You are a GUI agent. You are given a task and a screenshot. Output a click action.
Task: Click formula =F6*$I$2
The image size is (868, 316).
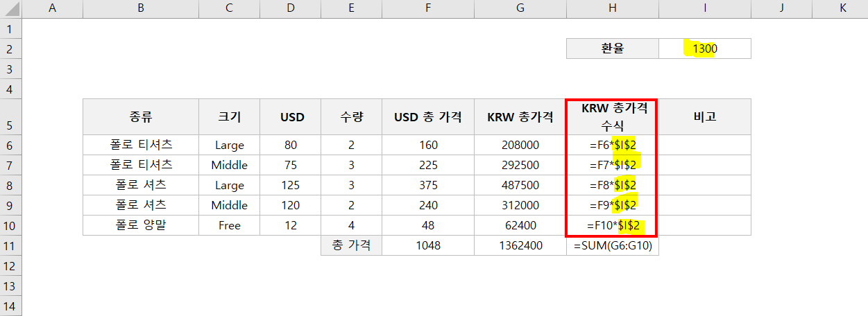point(613,145)
